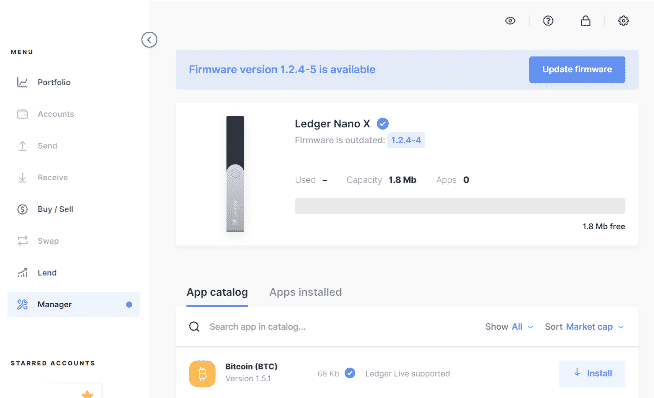Click the 'Apps 0' count
Viewport: 654px width, 398px height.
click(x=453, y=180)
